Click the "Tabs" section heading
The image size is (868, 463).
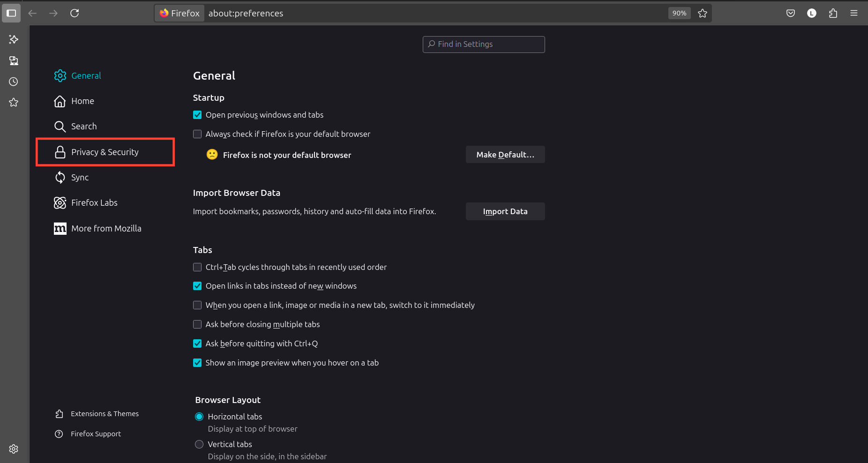coord(202,250)
